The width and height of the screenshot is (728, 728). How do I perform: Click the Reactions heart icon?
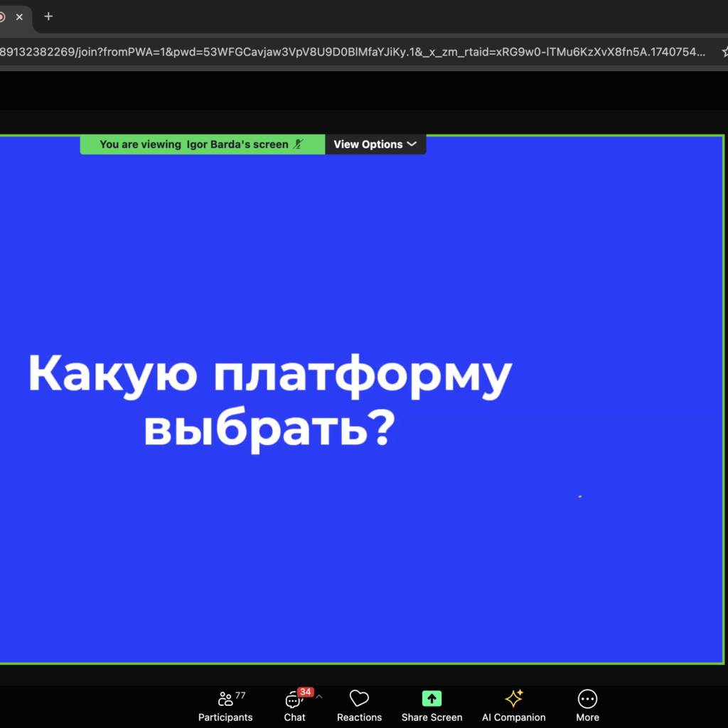tap(359, 699)
